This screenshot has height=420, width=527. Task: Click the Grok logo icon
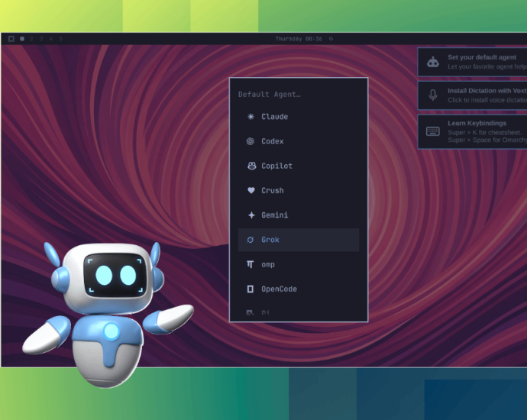[251, 240]
